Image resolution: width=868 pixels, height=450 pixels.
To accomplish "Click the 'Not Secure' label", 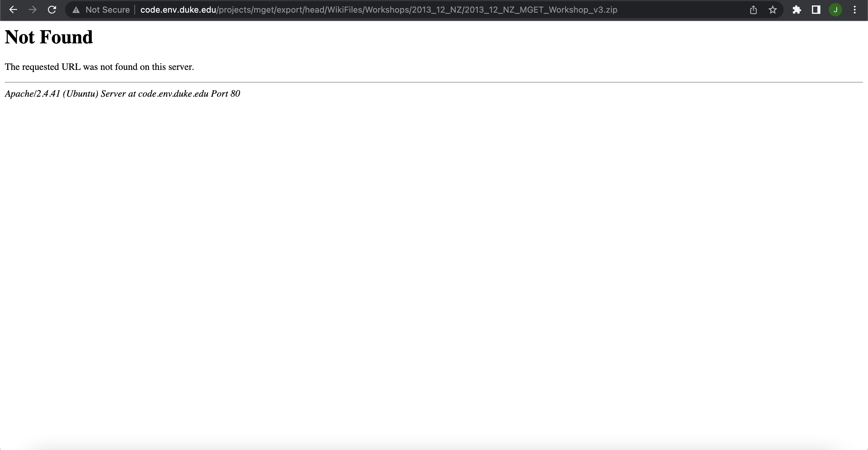I will point(108,10).
